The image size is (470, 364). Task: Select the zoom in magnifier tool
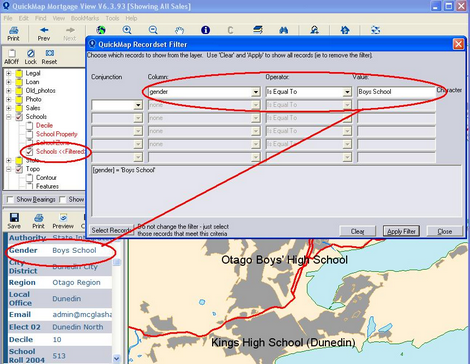(127, 30)
